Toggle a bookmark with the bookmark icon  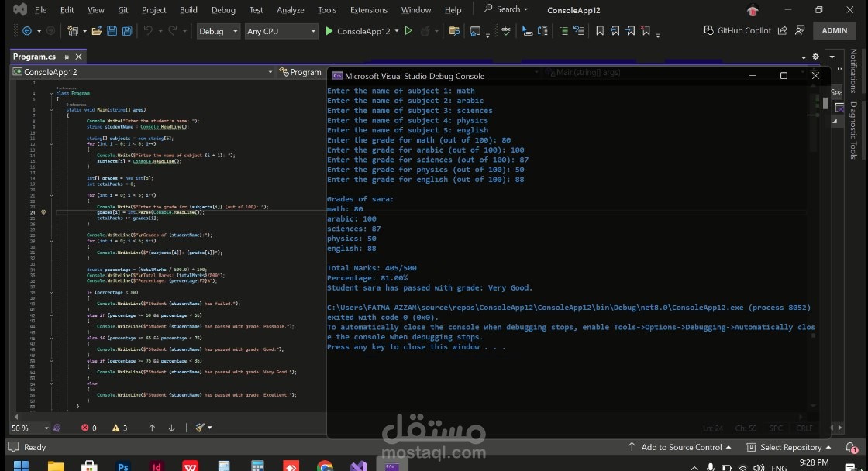point(600,31)
